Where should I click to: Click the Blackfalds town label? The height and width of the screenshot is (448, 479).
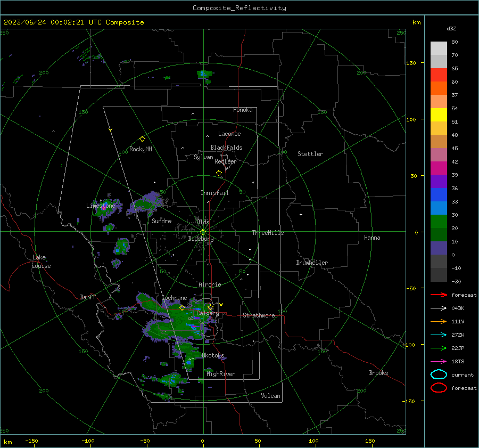click(226, 148)
